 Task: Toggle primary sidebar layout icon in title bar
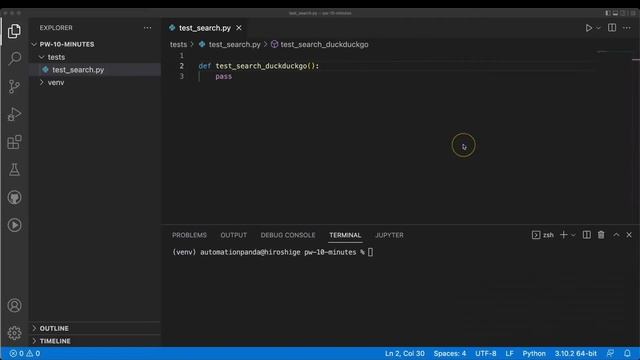click(x=608, y=13)
